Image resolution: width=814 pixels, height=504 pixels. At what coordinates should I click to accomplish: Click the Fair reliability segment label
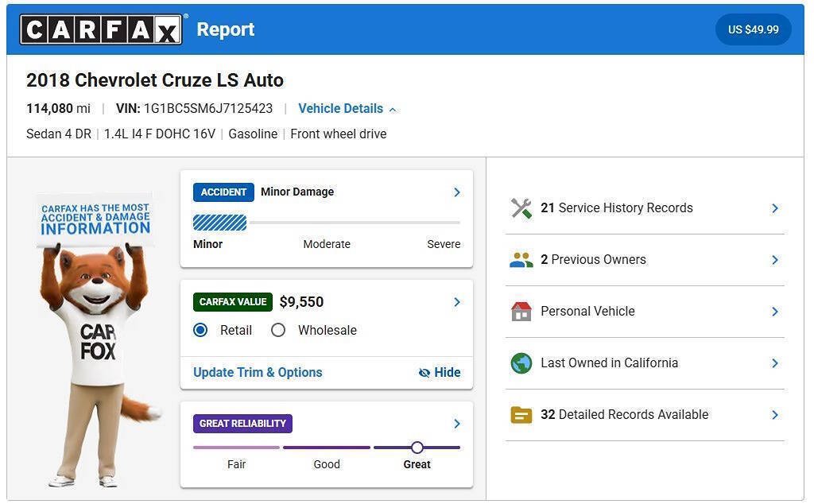pyautogui.click(x=236, y=464)
